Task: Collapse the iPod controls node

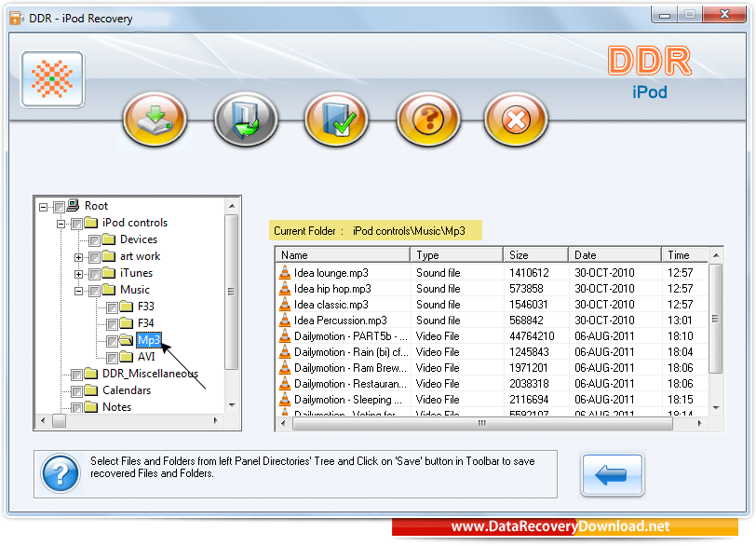Action: click(x=61, y=224)
